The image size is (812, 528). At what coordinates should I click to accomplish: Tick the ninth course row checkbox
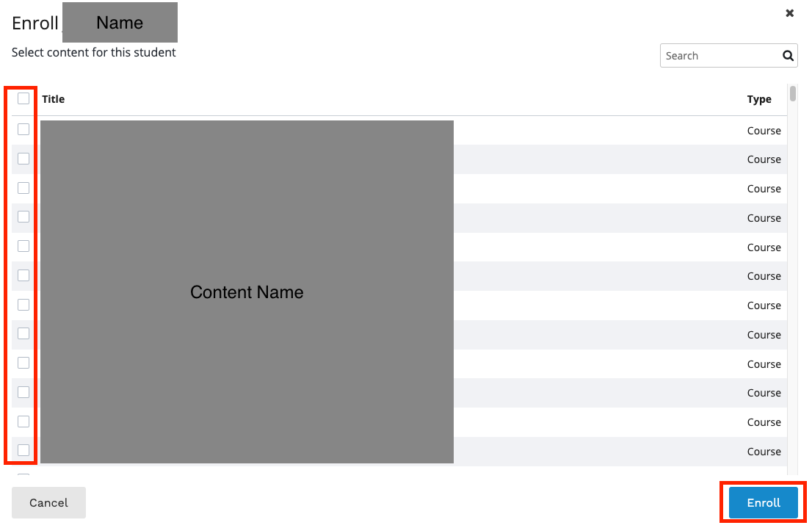(x=23, y=363)
